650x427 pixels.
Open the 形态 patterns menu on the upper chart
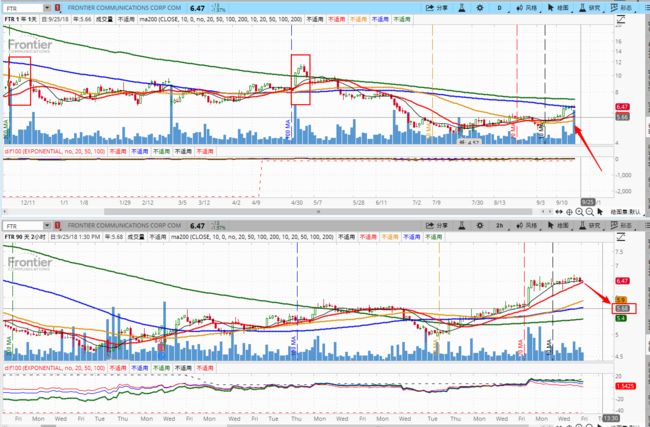tap(622, 8)
